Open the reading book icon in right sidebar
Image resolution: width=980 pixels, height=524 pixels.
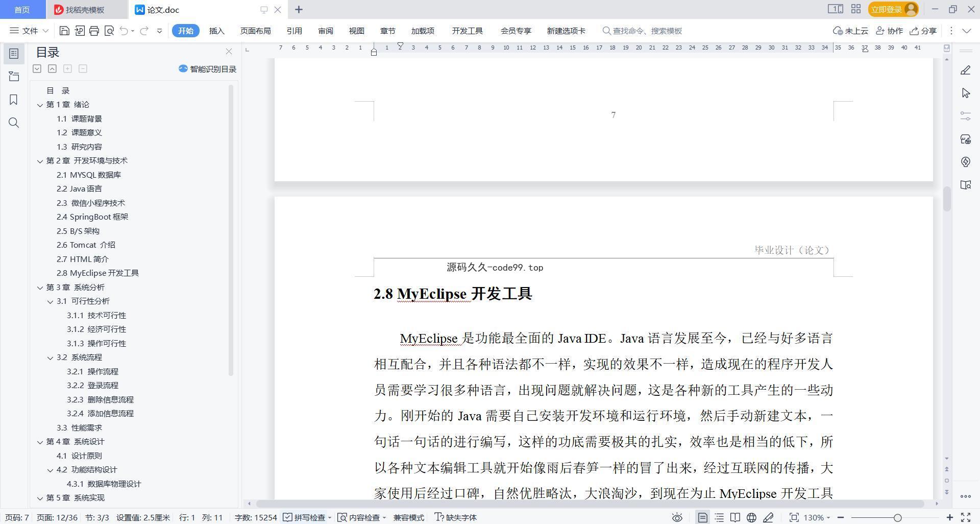[x=965, y=185]
